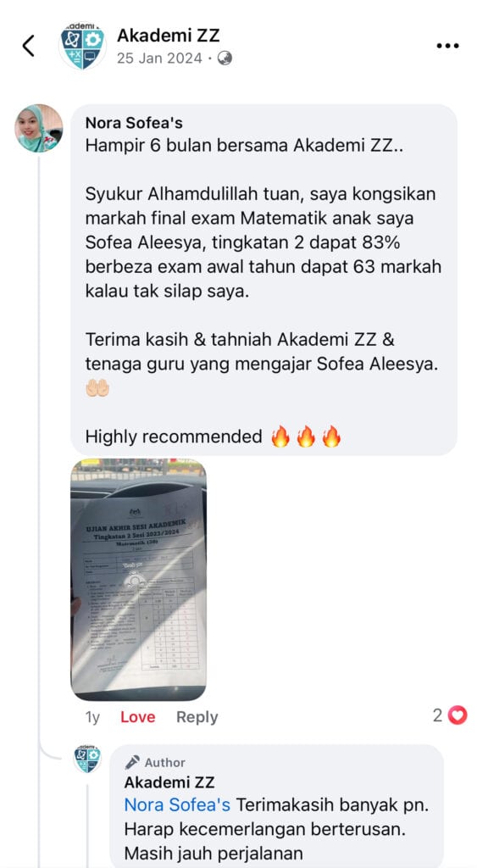Image resolution: width=477 pixels, height=868 pixels.
Task: Click the Nora Sofea's commenter name
Action: tap(134, 122)
